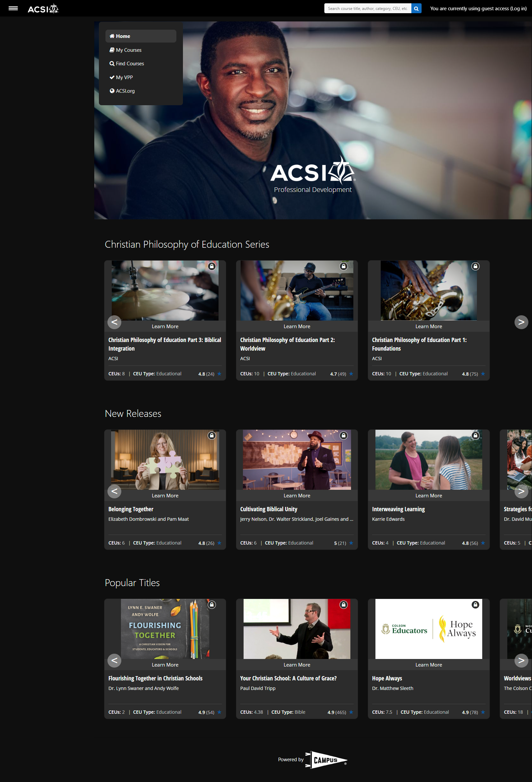Click Learn More under Belonging Together
Image resolution: width=532 pixels, height=782 pixels.
[165, 496]
